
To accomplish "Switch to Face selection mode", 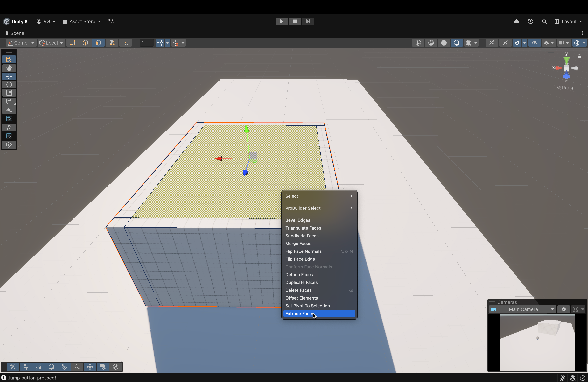I will tap(98, 43).
